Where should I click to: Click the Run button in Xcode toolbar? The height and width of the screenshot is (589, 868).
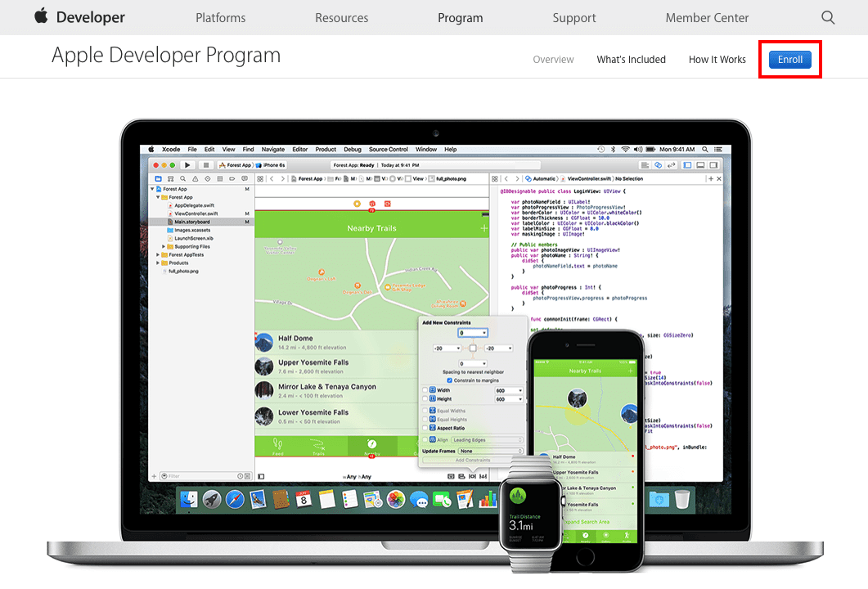[x=187, y=165]
